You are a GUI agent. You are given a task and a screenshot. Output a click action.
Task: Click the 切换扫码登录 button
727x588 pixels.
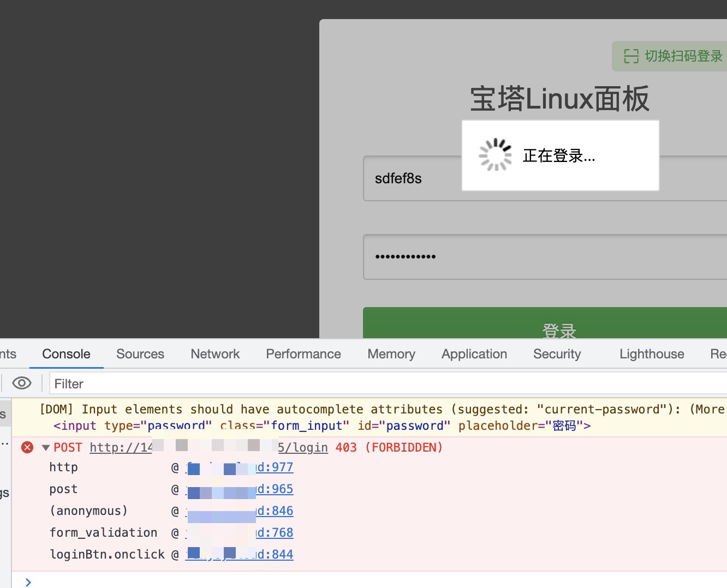tap(669, 56)
